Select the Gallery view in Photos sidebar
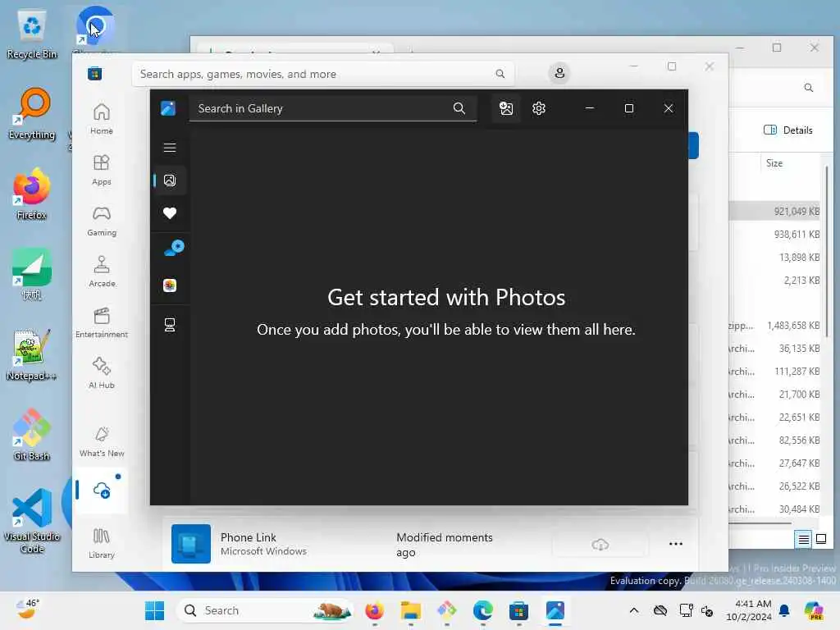The image size is (840, 630). click(170, 180)
